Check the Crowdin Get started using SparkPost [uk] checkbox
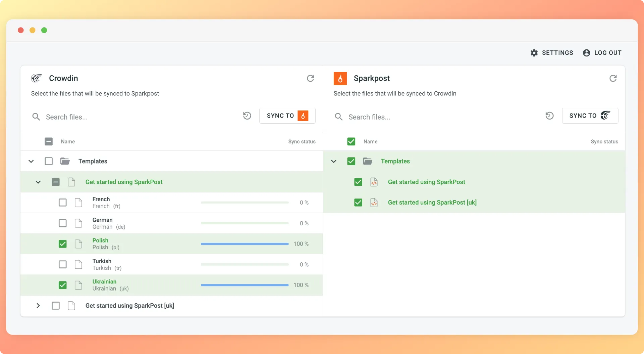Screen dimensions: 644x354 (56, 306)
